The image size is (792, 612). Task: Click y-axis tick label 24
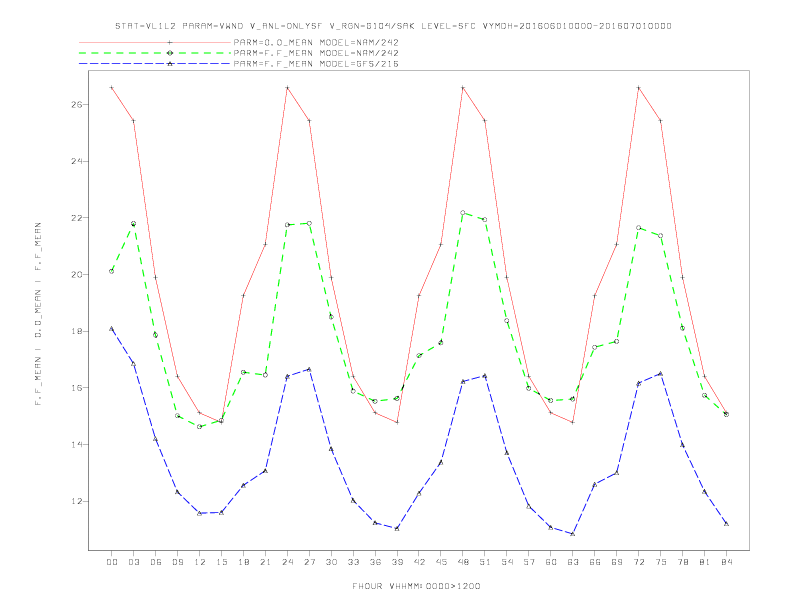(77, 162)
